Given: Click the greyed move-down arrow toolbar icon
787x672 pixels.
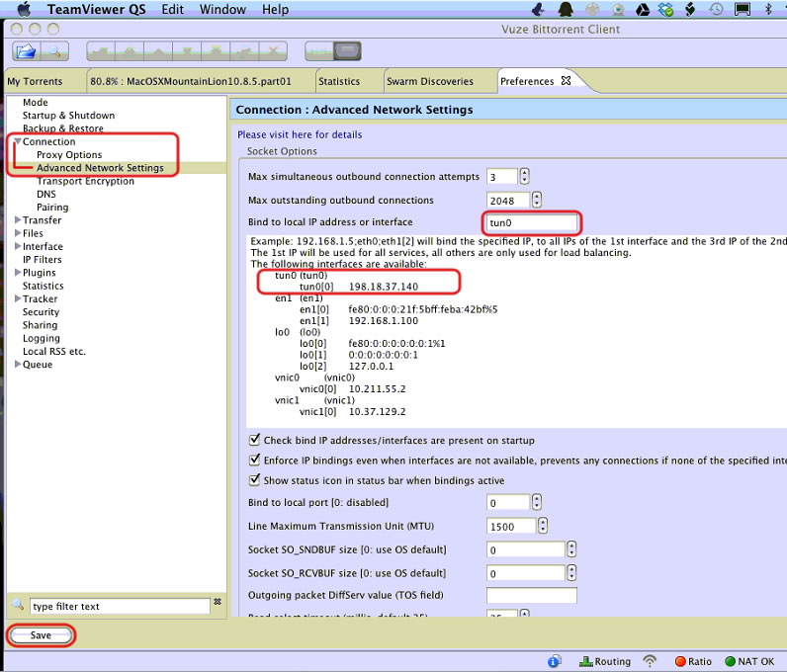Looking at the screenshot, I should pyautogui.click(x=187, y=51).
